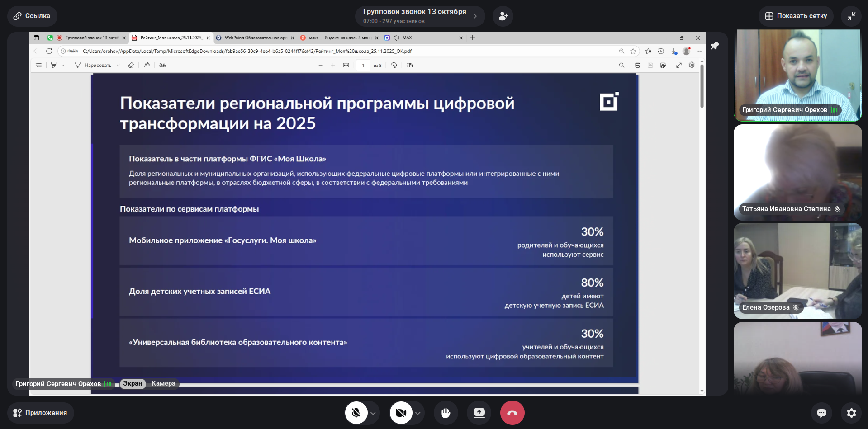This screenshot has height=429, width=868.
Task: Open Татьяна Ивановна Степина video tile
Action: 797,172
